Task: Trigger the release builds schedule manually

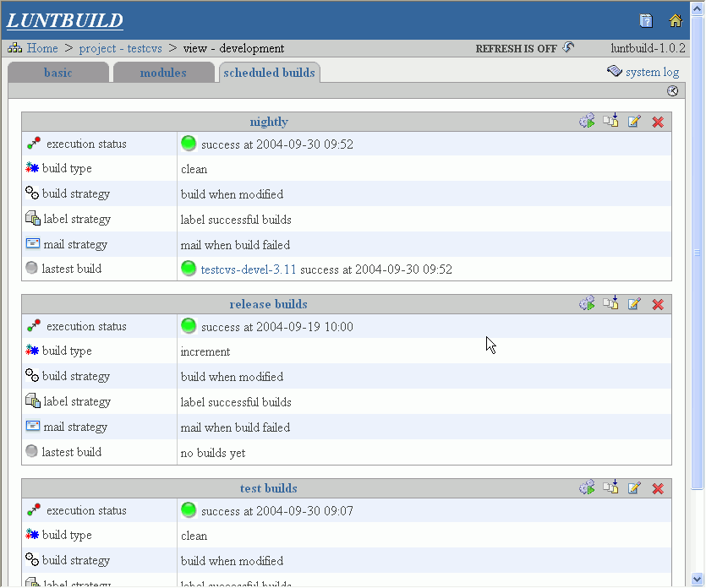Action: pos(587,304)
